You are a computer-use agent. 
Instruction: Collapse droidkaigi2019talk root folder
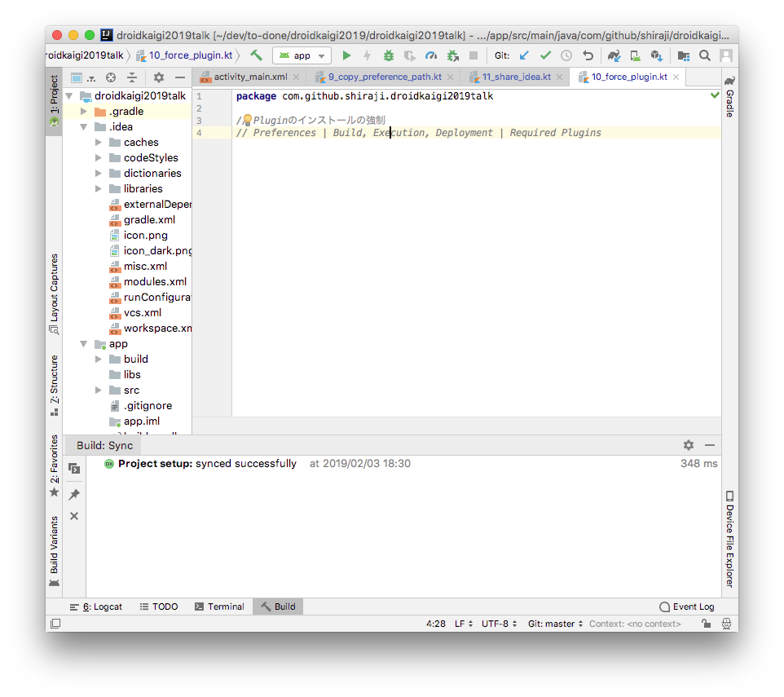(69, 95)
